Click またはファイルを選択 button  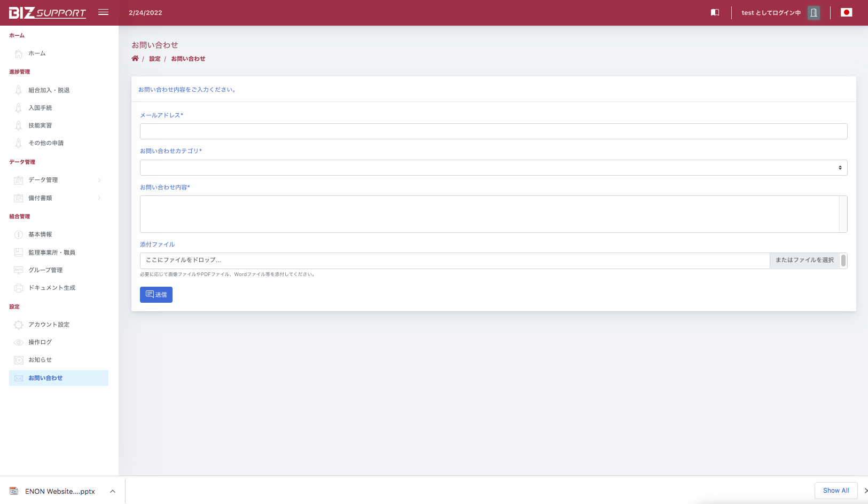click(x=804, y=260)
